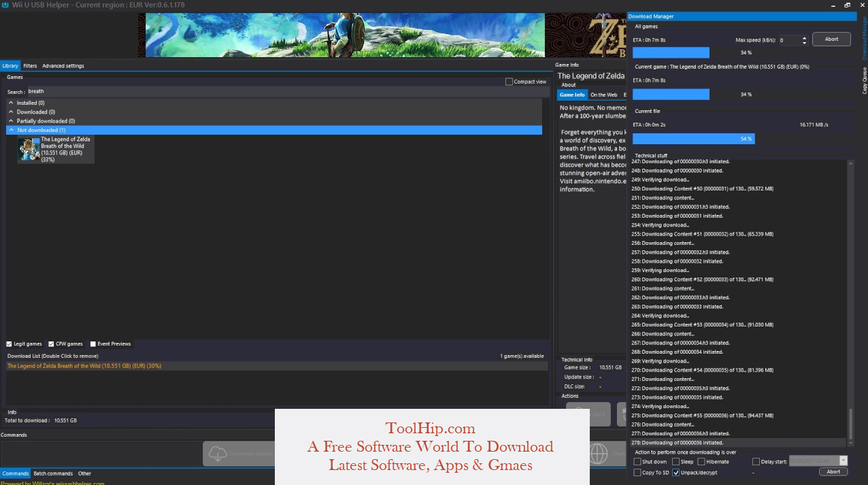Enable the Delay start checkbox

click(756, 462)
